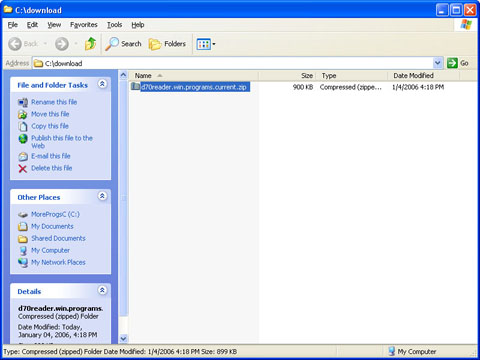Click the My Network Places icon
Screen dimensions: 480x360
point(23,263)
